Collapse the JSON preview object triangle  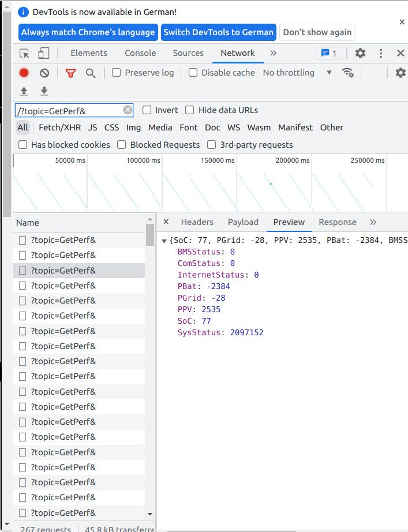pyautogui.click(x=164, y=241)
